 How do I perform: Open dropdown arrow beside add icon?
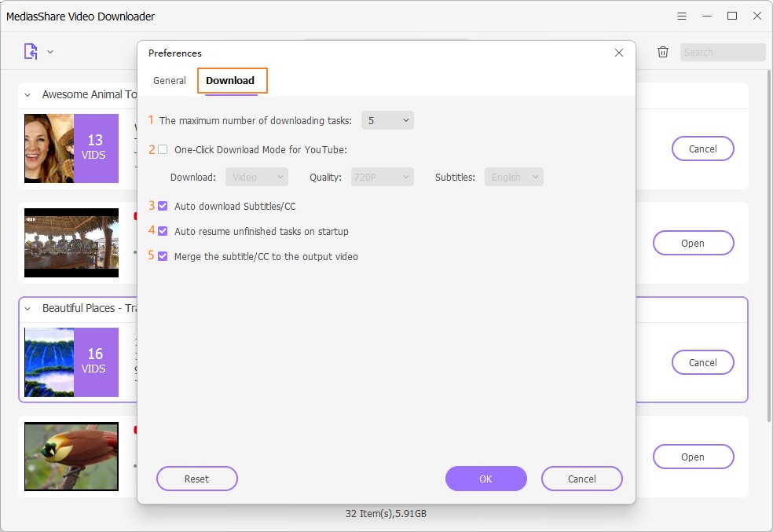[x=50, y=52]
